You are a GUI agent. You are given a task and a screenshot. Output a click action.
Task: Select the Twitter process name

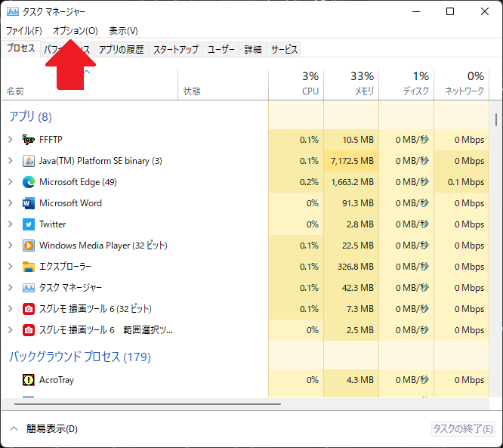coord(53,224)
